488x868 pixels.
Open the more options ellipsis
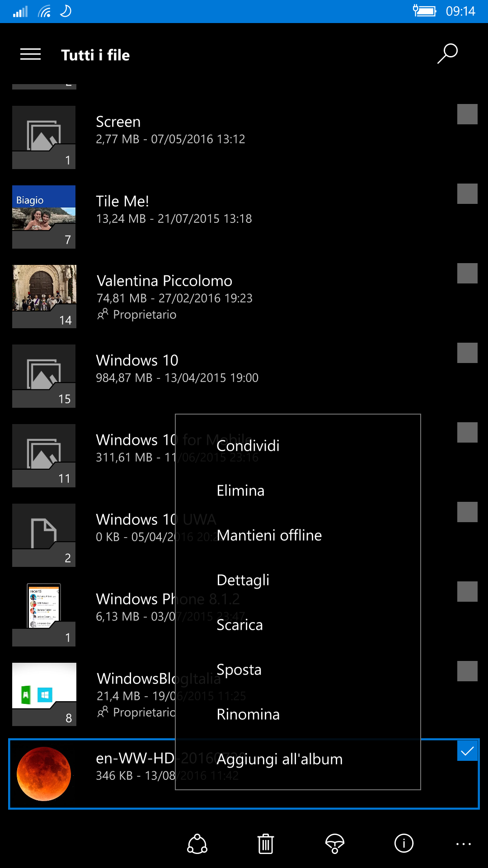(x=464, y=844)
